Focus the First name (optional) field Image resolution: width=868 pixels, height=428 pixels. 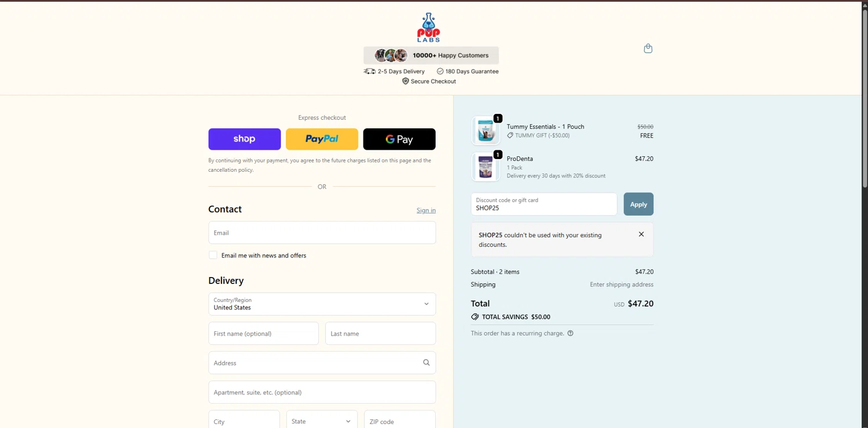[x=263, y=333]
